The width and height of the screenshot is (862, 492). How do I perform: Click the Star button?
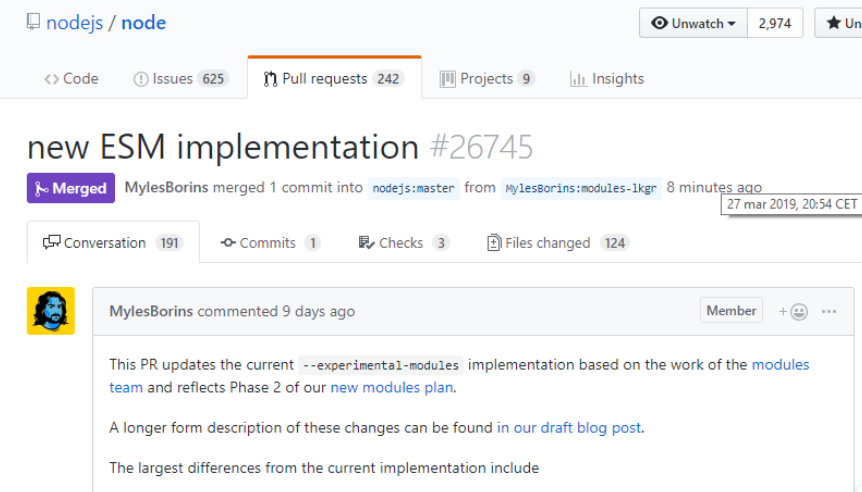[838, 23]
